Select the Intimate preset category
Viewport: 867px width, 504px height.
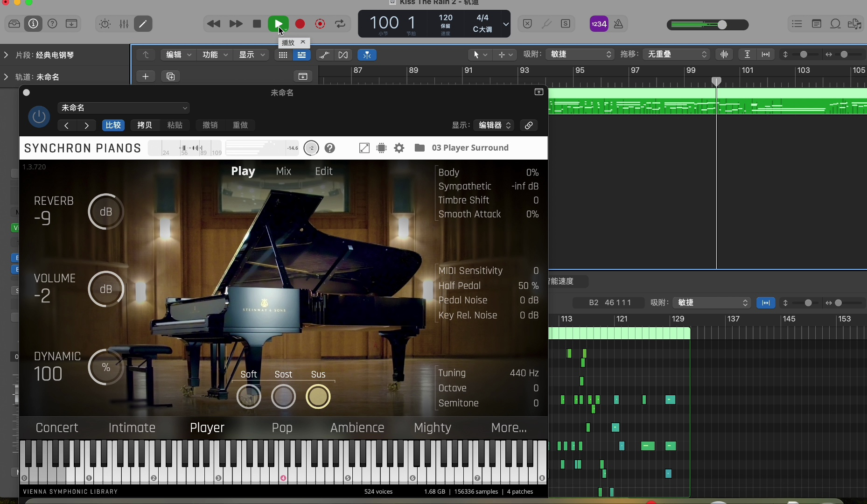[132, 427]
